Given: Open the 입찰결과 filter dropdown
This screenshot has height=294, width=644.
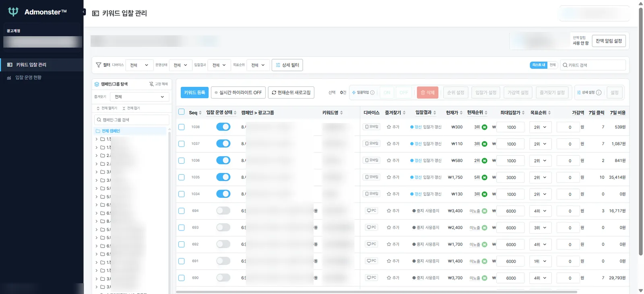Looking at the screenshot, I should (x=219, y=65).
